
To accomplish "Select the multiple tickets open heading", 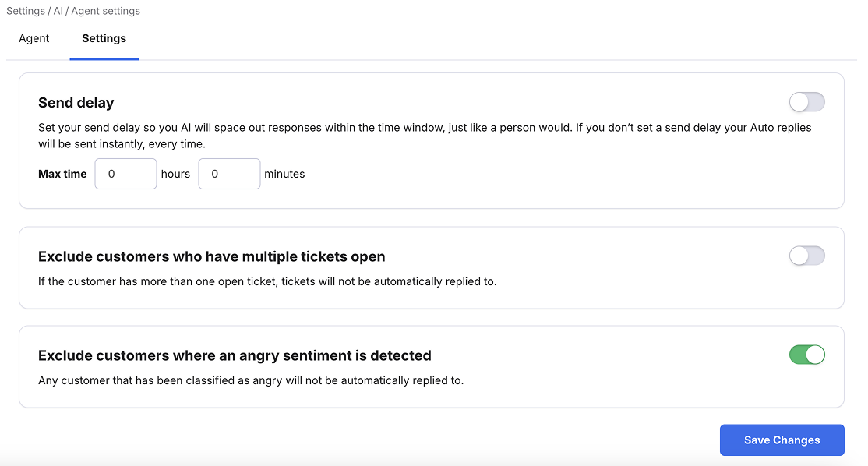I will coord(211,256).
